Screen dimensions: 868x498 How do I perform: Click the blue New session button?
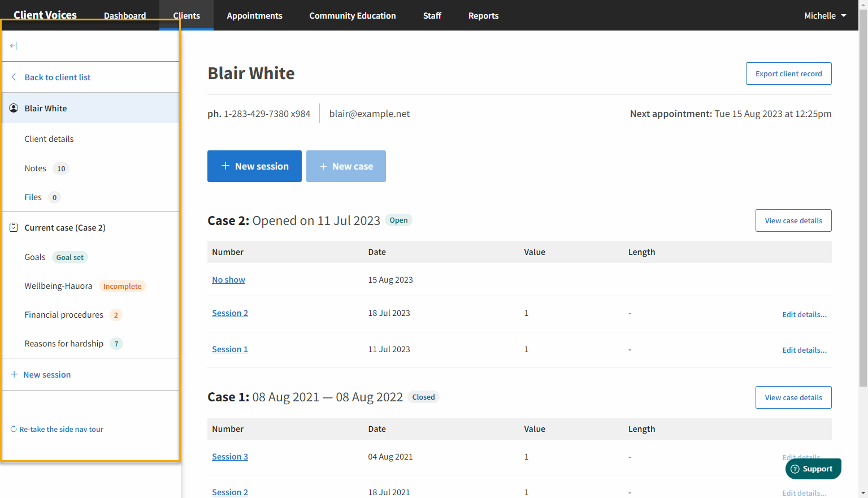click(254, 166)
